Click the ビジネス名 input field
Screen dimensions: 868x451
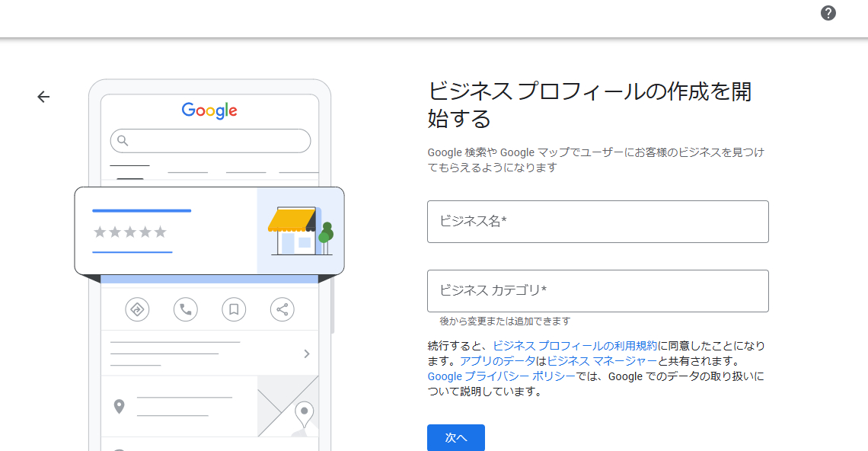click(x=598, y=222)
